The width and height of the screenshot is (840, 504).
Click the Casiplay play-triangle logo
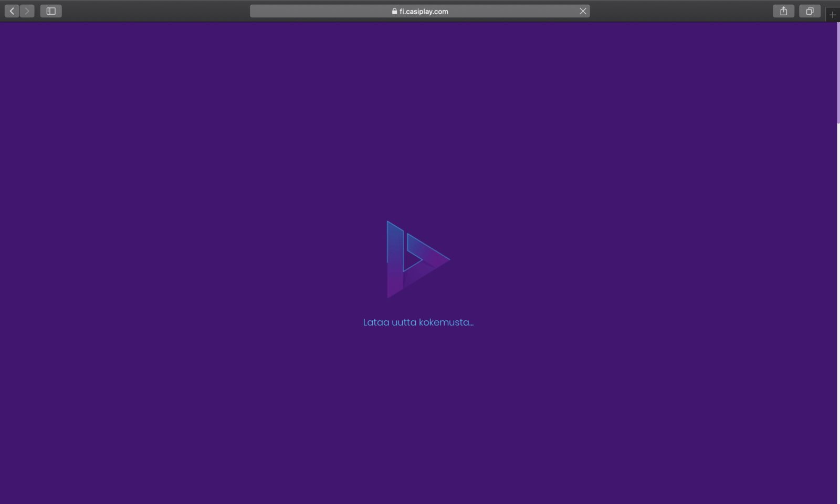(418, 260)
